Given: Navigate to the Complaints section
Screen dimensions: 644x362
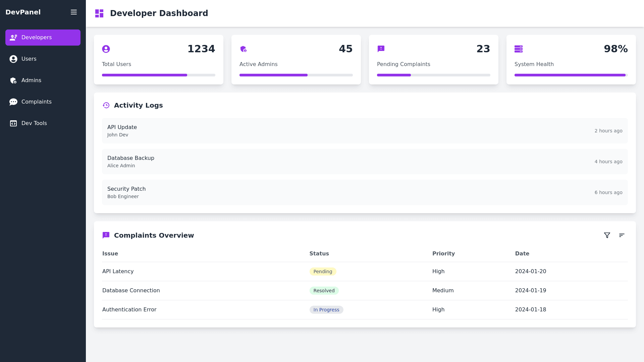Looking at the screenshot, I should [x=36, y=102].
